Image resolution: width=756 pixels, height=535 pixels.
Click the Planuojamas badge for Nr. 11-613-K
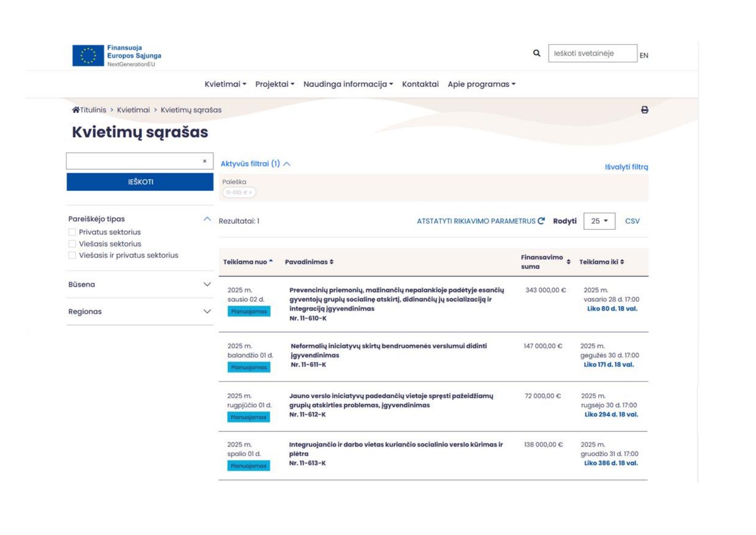[249, 466]
